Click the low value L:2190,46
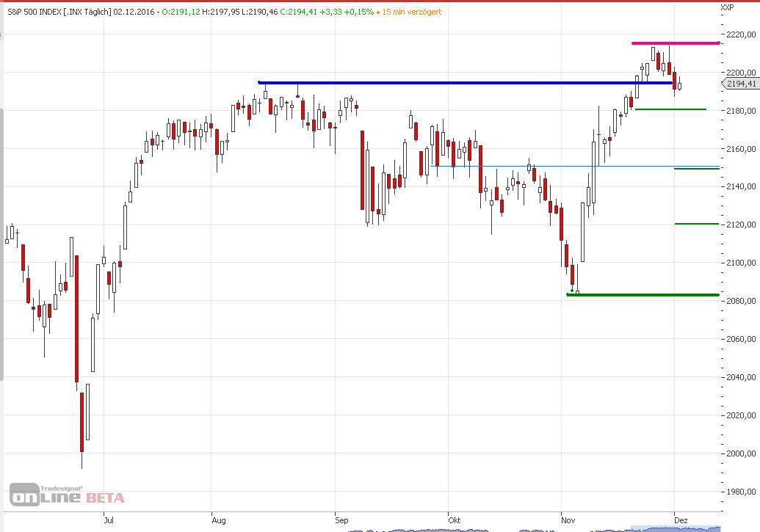 tap(260, 12)
